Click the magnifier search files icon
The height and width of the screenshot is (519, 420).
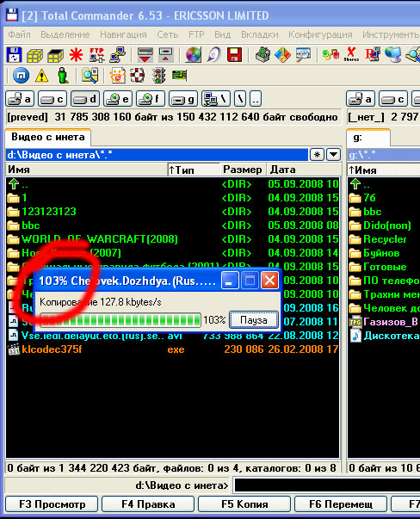click(x=90, y=76)
